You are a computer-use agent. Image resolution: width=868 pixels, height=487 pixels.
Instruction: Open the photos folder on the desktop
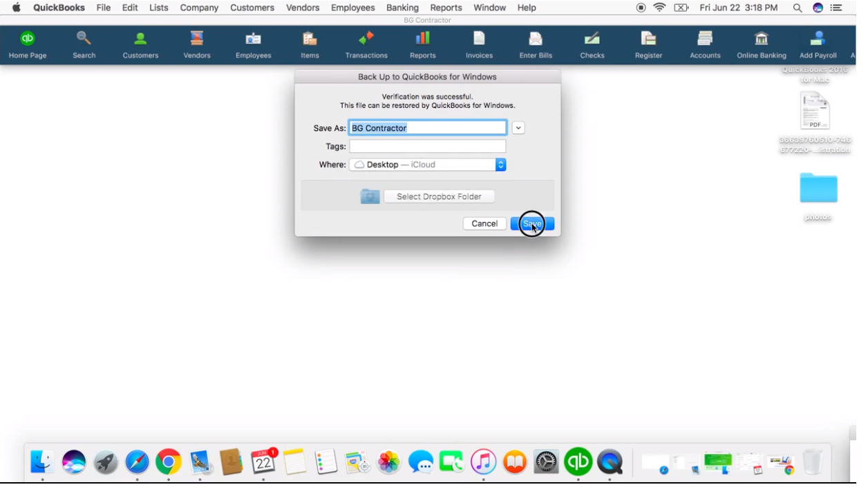point(818,188)
